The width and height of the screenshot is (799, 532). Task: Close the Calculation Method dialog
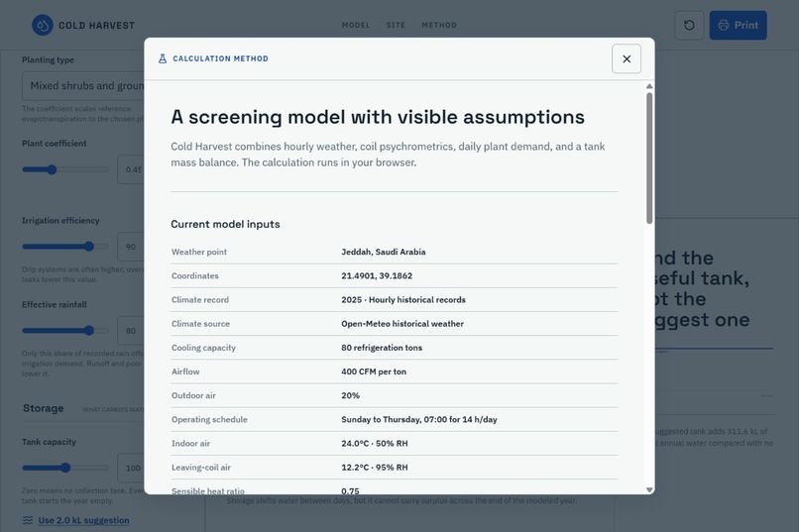(627, 58)
